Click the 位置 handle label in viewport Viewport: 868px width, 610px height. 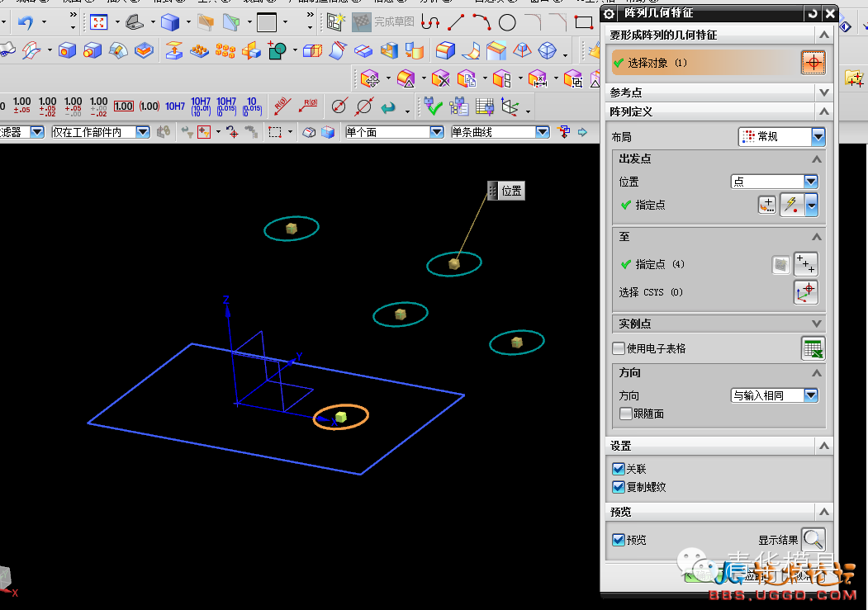click(x=506, y=191)
